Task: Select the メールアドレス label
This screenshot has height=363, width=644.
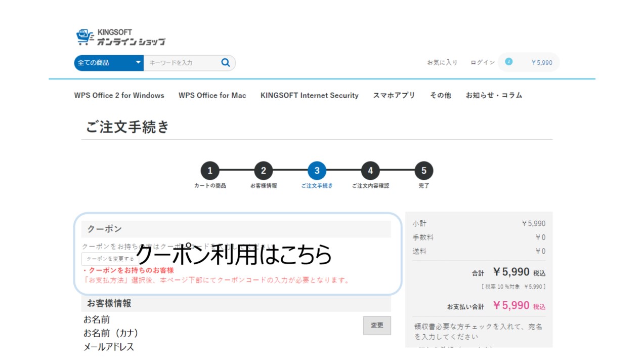Action: pos(109,347)
